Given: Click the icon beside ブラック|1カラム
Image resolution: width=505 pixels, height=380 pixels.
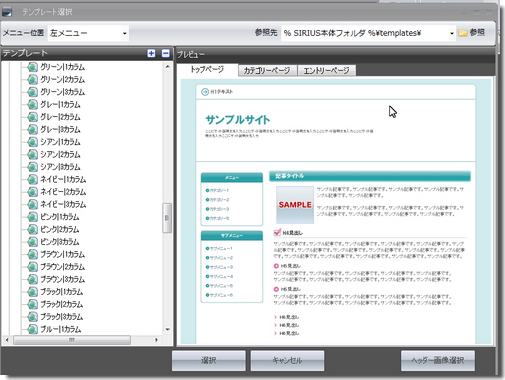Looking at the screenshot, I should tap(32, 292).
